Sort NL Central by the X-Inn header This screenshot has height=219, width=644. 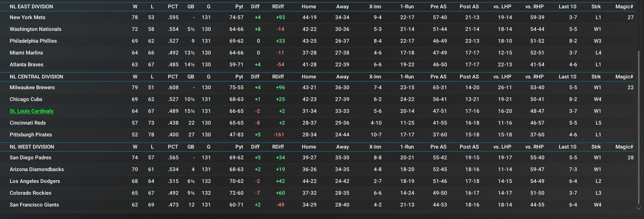coord(375,77)
